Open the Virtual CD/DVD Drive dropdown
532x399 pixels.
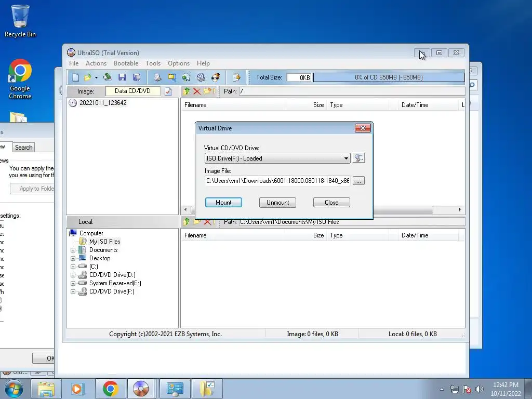pyautogui.click(x=277, y=158)
